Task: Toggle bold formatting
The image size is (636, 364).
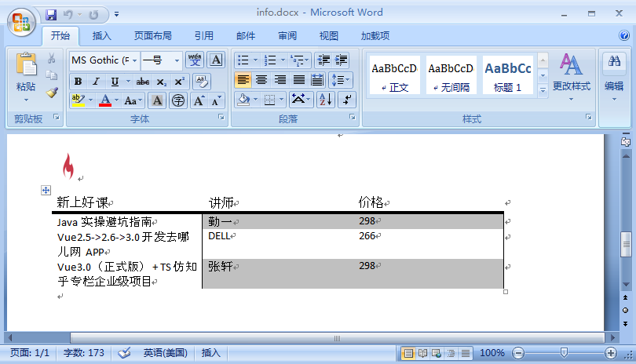Action: pos(79,82)
